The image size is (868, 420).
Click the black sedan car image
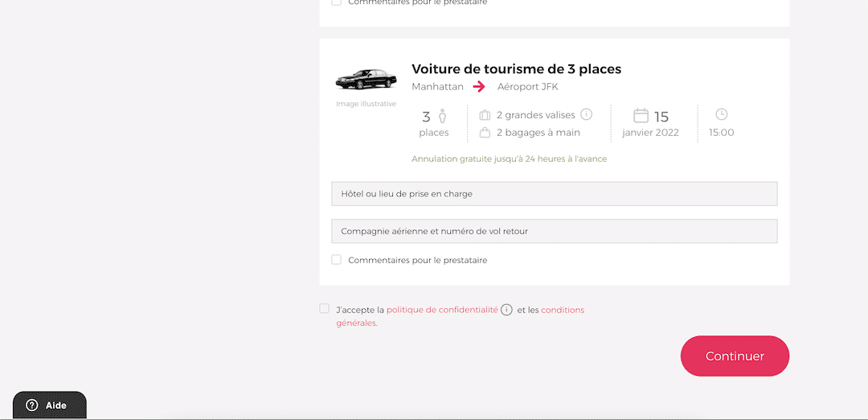[x=366, y=78]
